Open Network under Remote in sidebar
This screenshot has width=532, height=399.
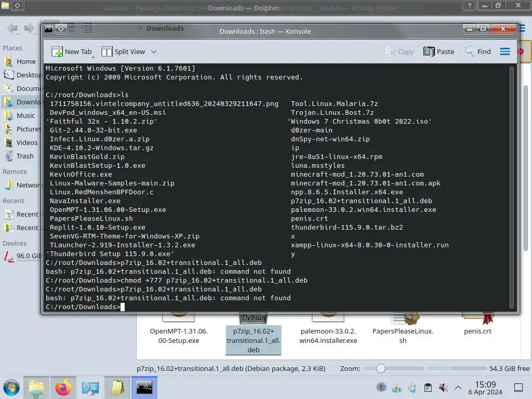21,185
